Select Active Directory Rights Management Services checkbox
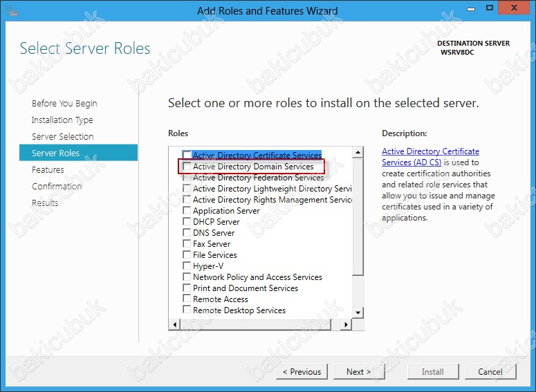536x392 pixels. 187,199
